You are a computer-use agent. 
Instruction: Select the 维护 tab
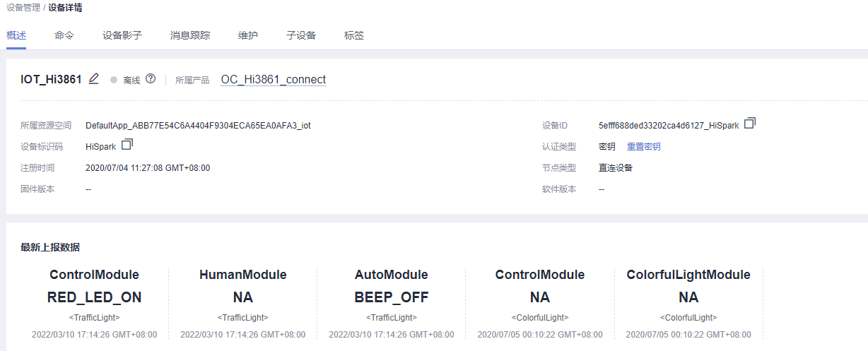[x=248, y=35]
